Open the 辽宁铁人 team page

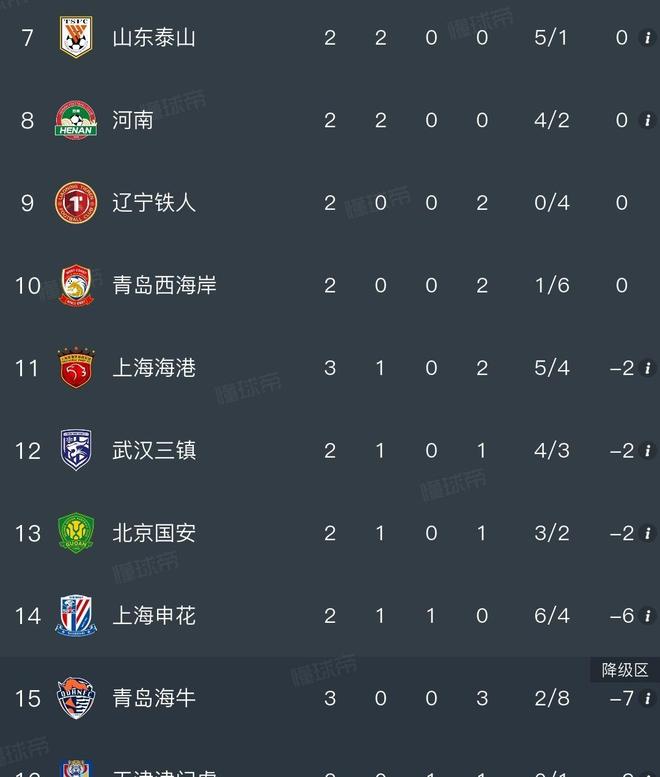click(153, 203)
